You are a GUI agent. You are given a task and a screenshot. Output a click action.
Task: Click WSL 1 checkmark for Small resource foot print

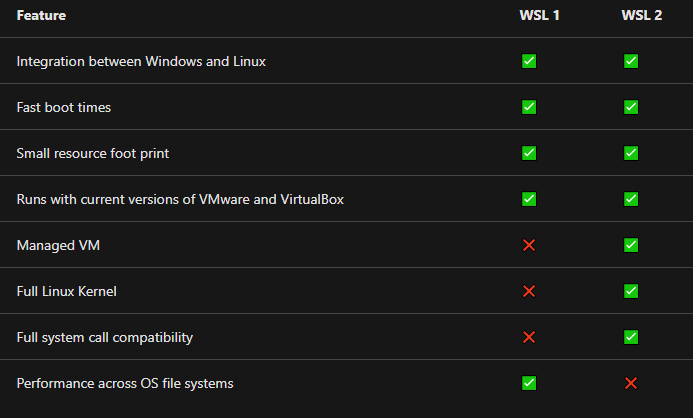click(x=529, y=153)
